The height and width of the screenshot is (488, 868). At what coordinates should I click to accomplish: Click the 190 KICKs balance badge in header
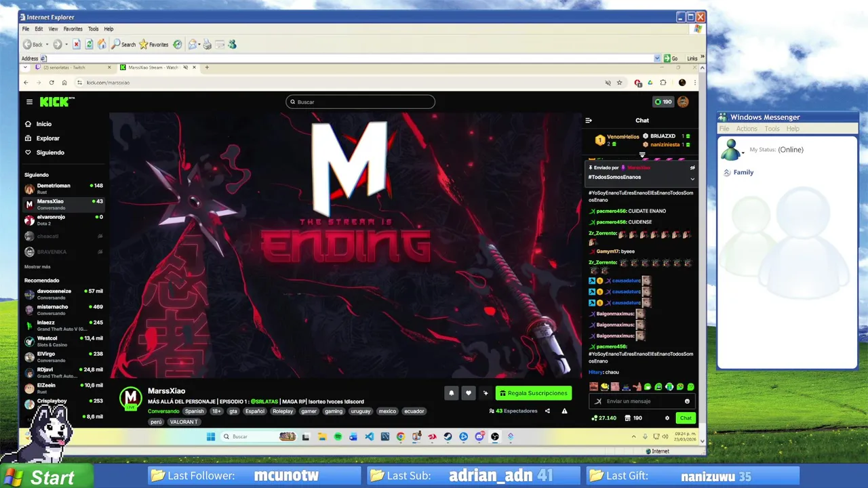(x=663, y=102)
